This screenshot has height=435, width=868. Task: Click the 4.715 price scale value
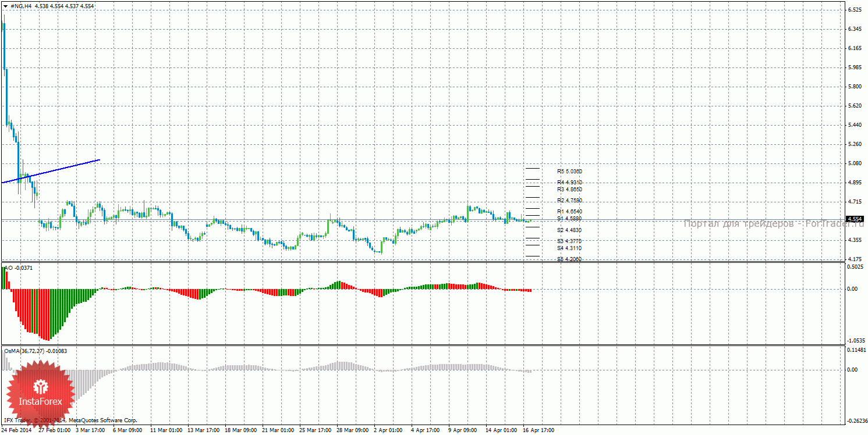click(x=855, y=202)
